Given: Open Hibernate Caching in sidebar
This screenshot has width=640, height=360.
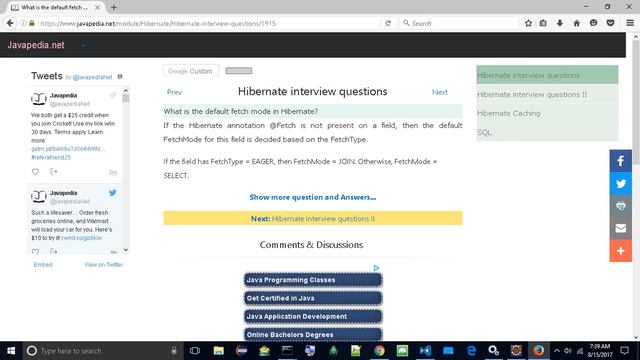Looking at the screenshot, I should click(547, 113).
